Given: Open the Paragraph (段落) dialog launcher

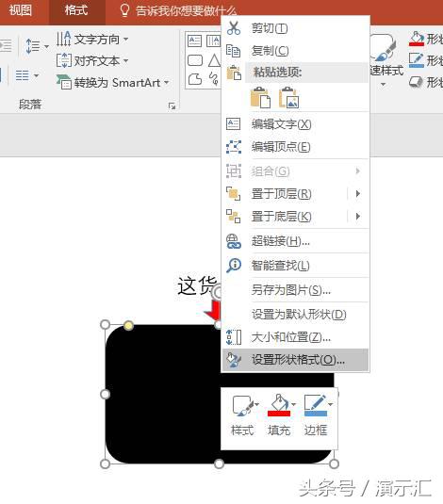Looking at the screenshot, I should click(172, 106).
